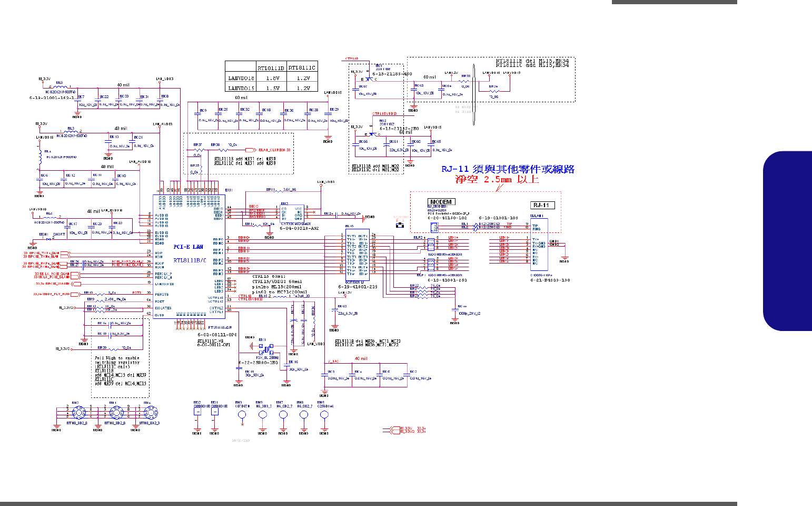Click part number 6-04-00310-A92
Viewport: 812px width, 506px height.
[299, 228]
